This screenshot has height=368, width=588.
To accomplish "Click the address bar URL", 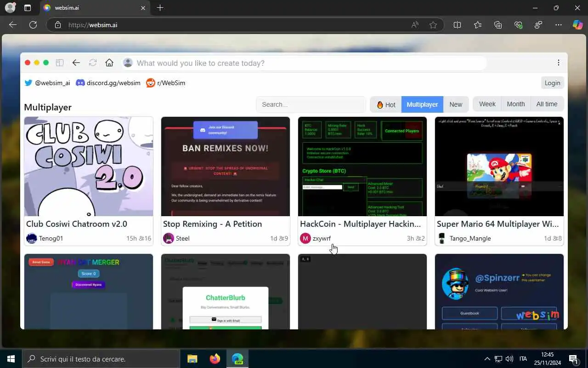I will [93, 25].
